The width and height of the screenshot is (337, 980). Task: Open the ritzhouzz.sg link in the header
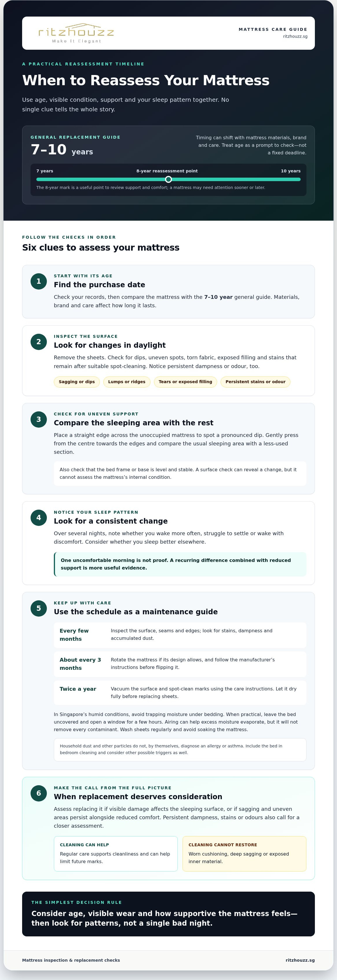295,37
